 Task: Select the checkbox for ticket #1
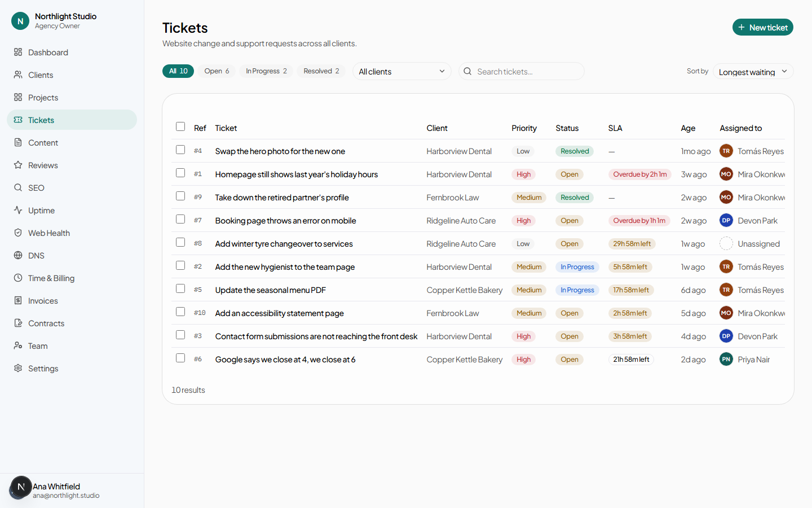tap(180, 173)
